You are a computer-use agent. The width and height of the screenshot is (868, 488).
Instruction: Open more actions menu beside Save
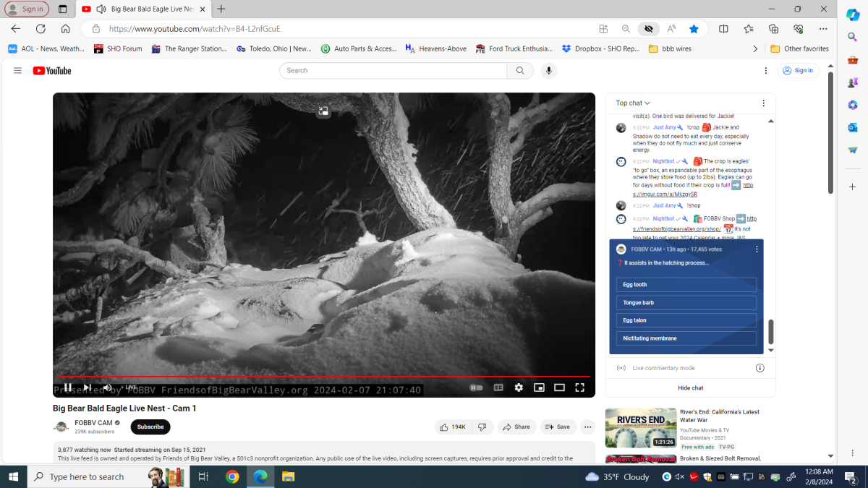tap(587, 427)
